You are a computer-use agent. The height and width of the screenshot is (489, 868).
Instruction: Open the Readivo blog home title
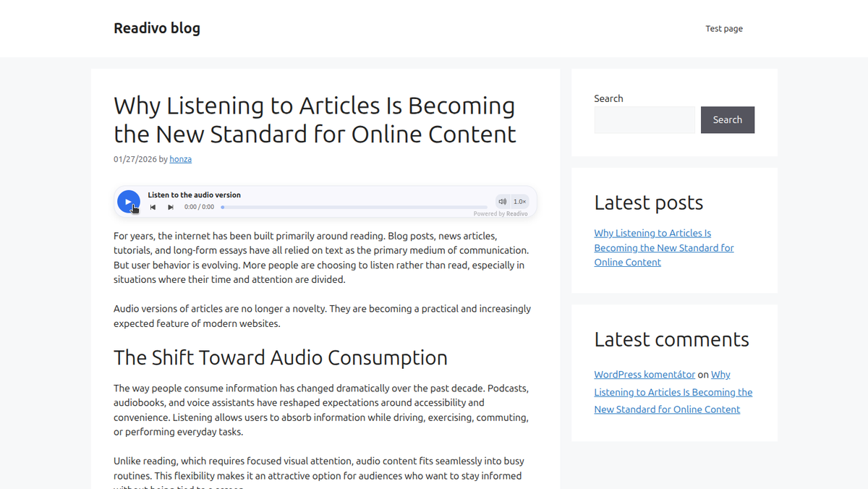[x=157, y=28]
